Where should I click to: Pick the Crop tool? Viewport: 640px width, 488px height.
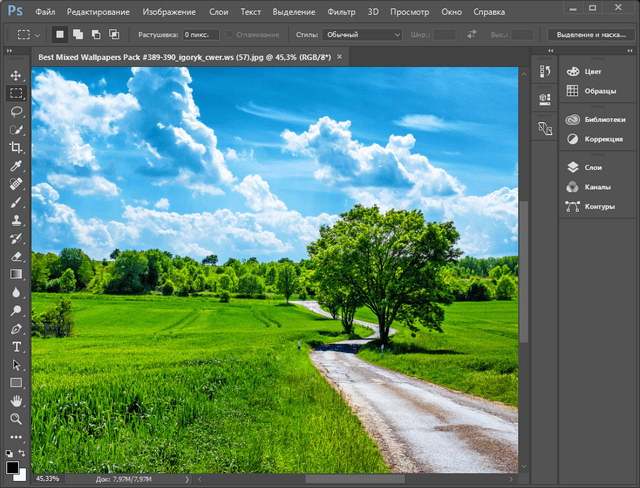16,148
